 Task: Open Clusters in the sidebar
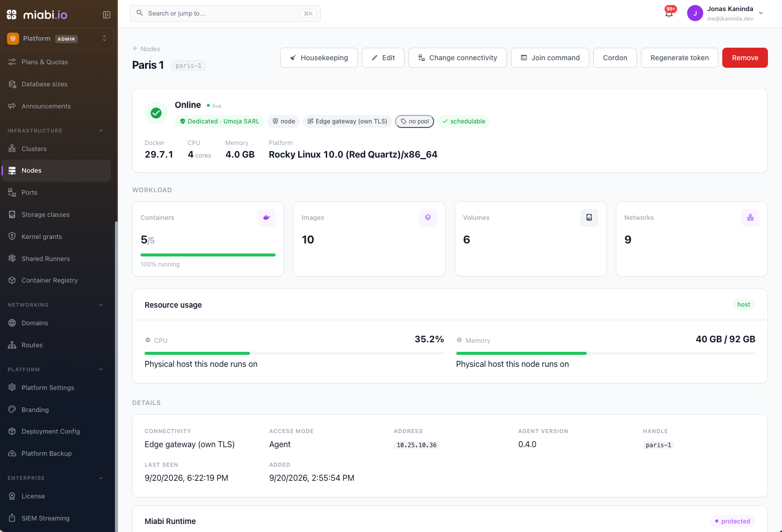[x=56, y=149]
